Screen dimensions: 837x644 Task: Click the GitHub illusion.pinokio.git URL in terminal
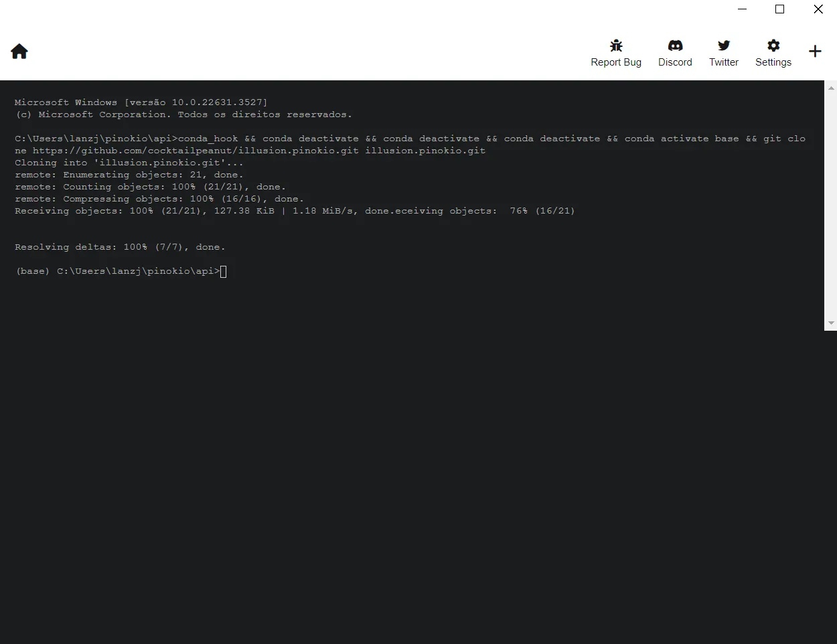[196, 151]
